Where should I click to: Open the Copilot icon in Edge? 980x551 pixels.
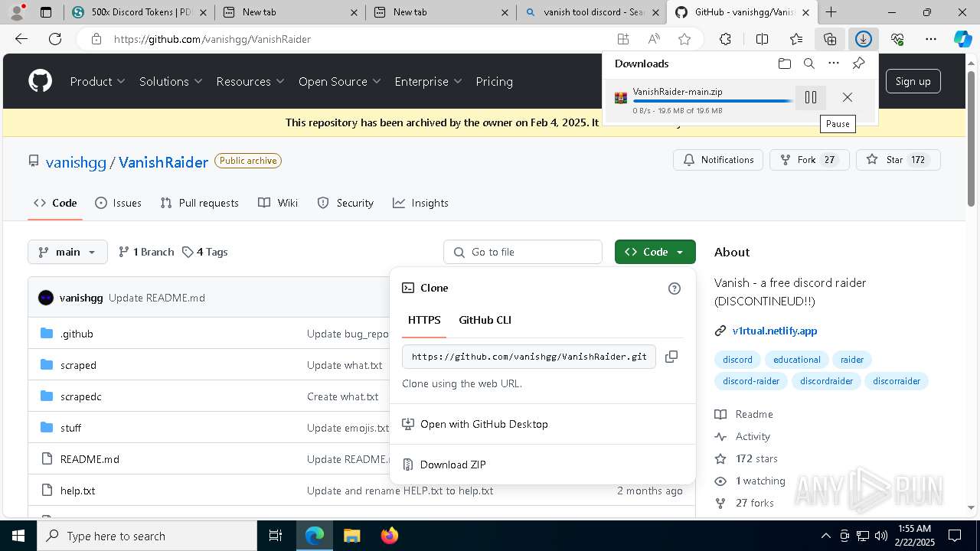962,39
